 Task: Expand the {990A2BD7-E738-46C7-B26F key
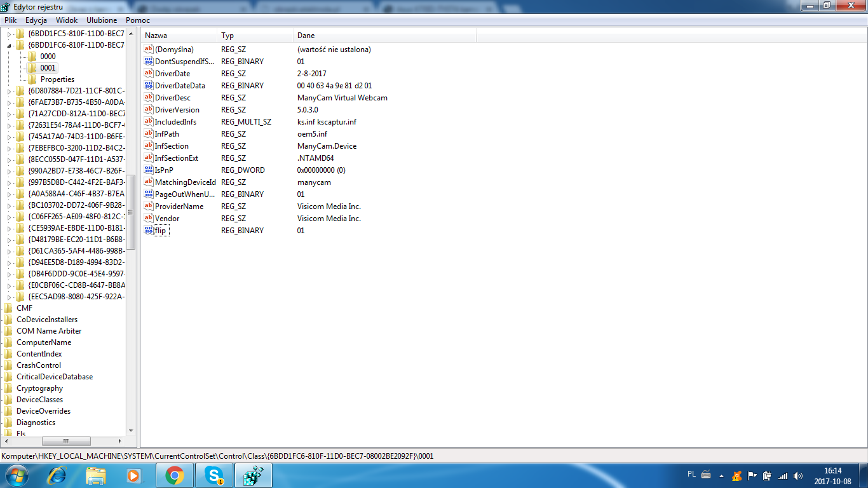[x=9, y=171]
